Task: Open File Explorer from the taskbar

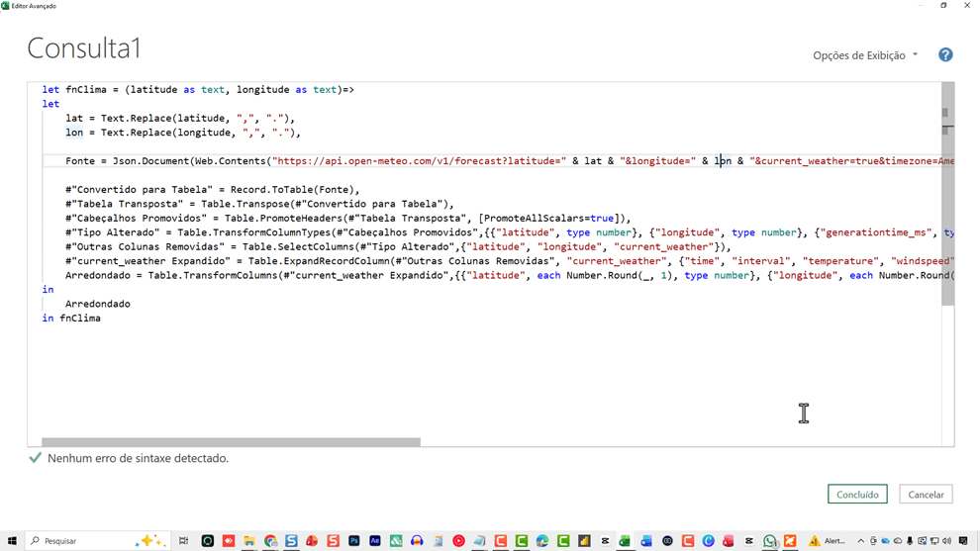Action: click(x=249, y=541)
